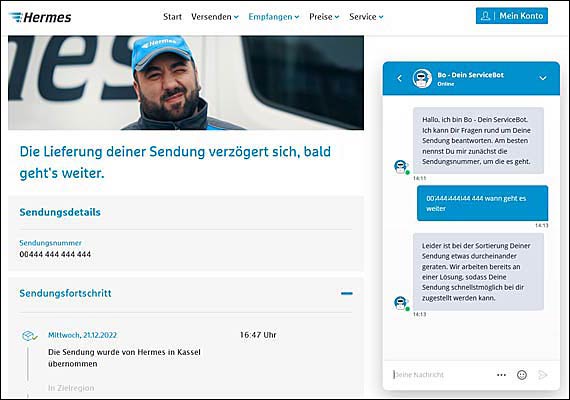Open the Versenden dropdown menu
The height and width of the screenshot is (400, 570).
tap(215, 17)
